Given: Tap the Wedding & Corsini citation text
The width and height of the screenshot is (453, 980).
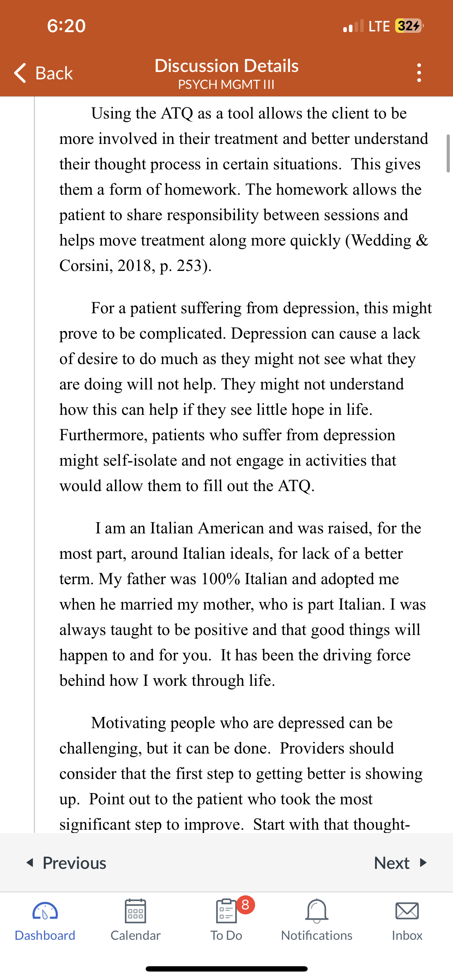Looking at the screenshot, I should 244,253.
